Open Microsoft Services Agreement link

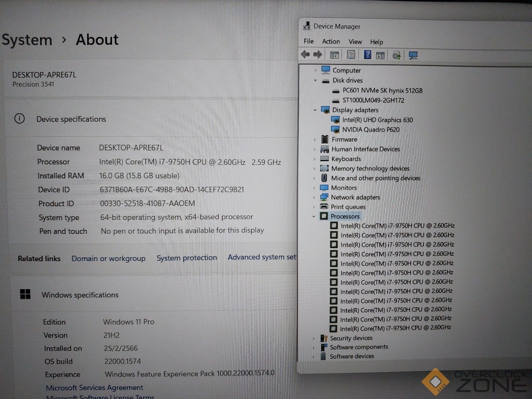94,388
